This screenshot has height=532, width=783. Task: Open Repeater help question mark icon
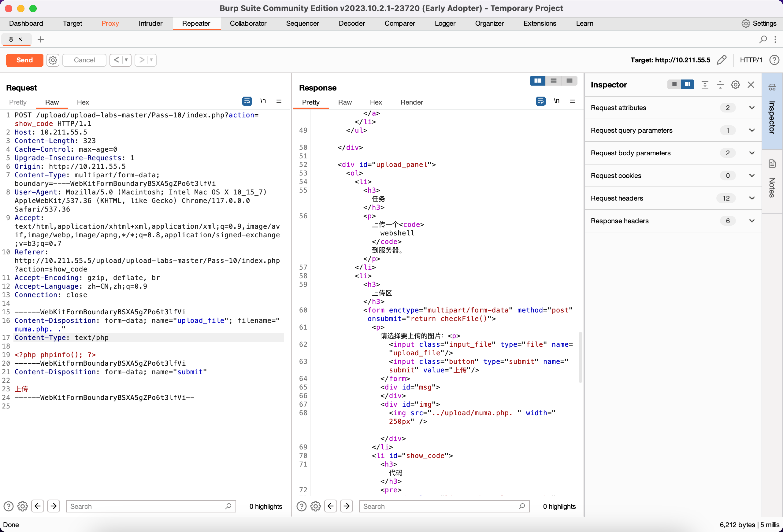pos(774,60)
